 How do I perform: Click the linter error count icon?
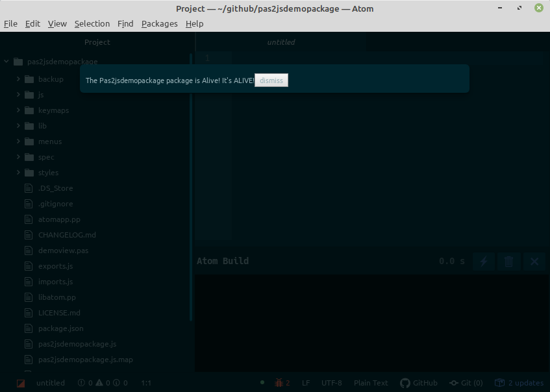pyautogui.click(x=81, y=383)
